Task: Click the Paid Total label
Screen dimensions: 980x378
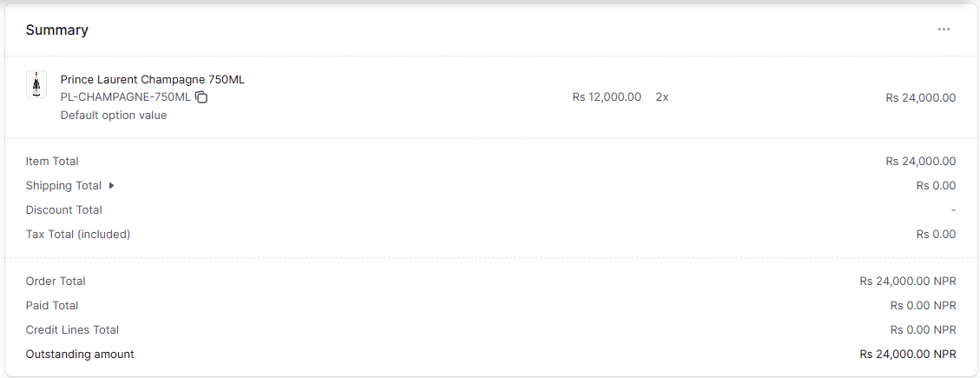Action: (52, 306)
